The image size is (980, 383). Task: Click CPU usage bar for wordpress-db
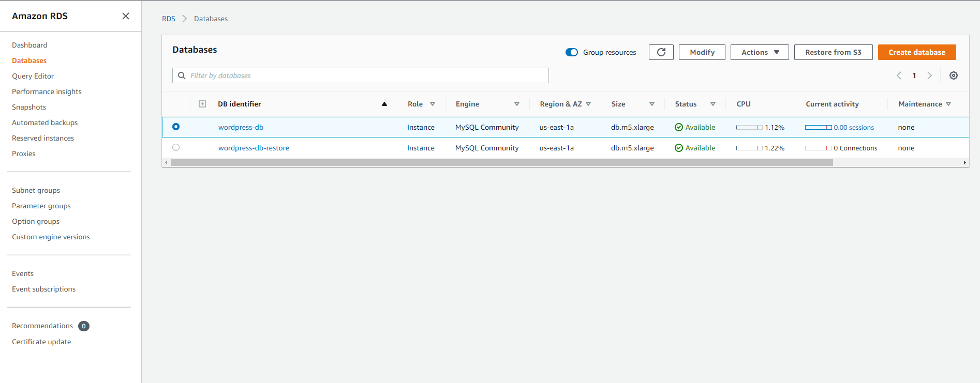(x=749, y=127)
